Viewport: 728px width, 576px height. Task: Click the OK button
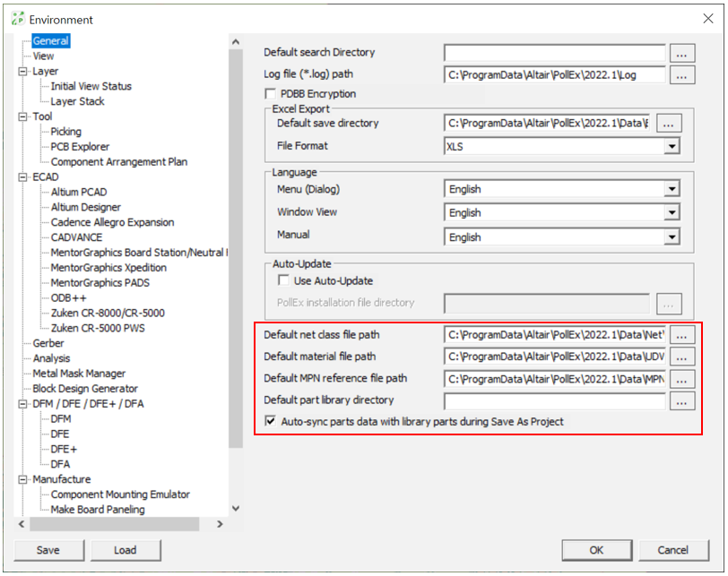click(x=596, y=550)
